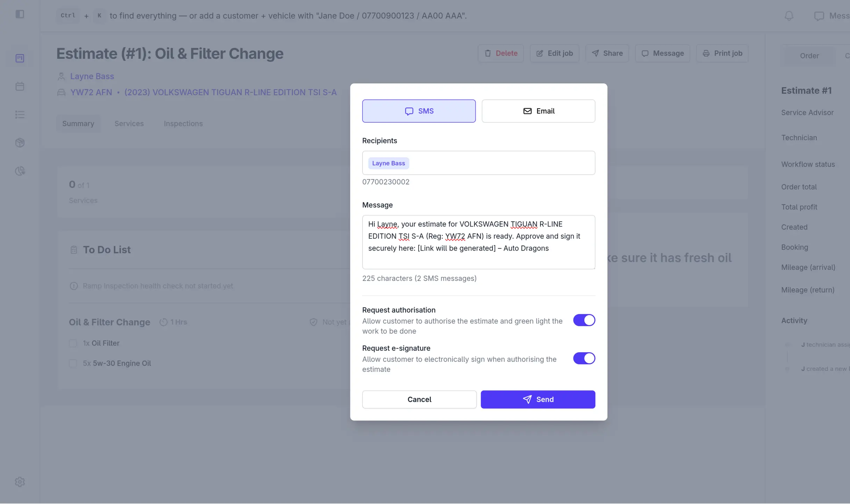850x504 pixels.
Task: Open the kanban board icon in sidebar
Action: coord(20,58)
